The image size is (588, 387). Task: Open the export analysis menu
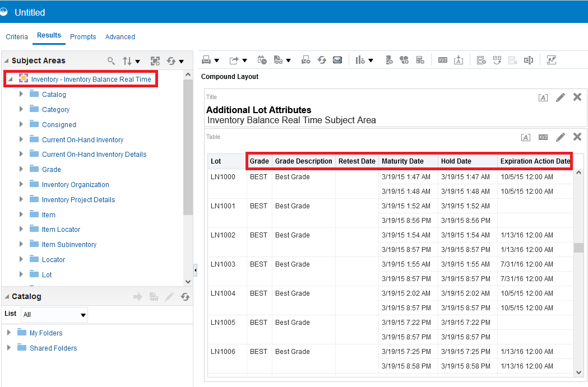tap(234, 60)
